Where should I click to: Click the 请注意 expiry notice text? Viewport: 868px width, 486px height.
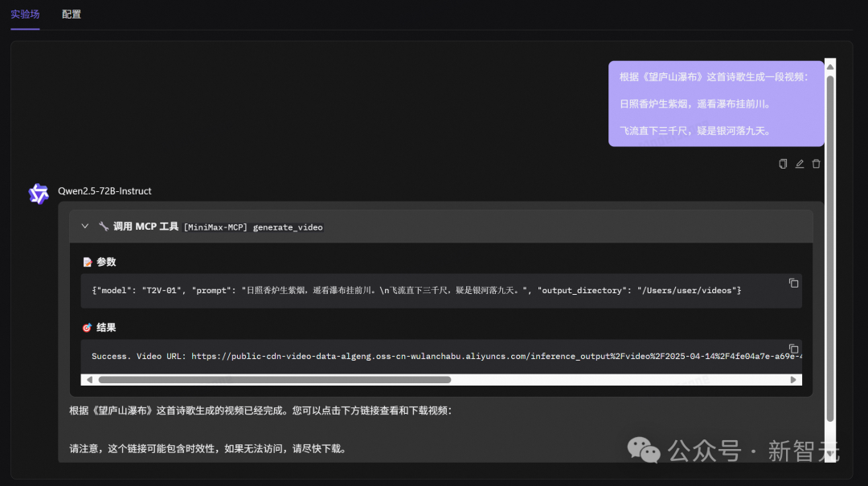(209, 448)
